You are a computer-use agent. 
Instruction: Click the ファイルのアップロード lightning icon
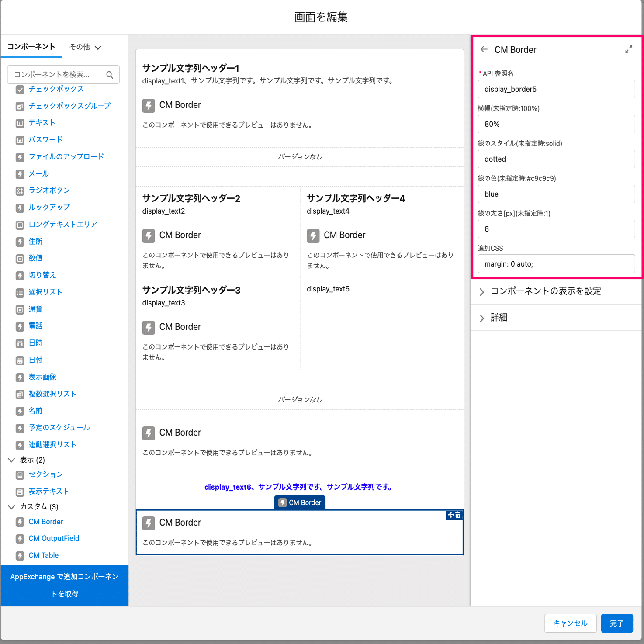20,157
